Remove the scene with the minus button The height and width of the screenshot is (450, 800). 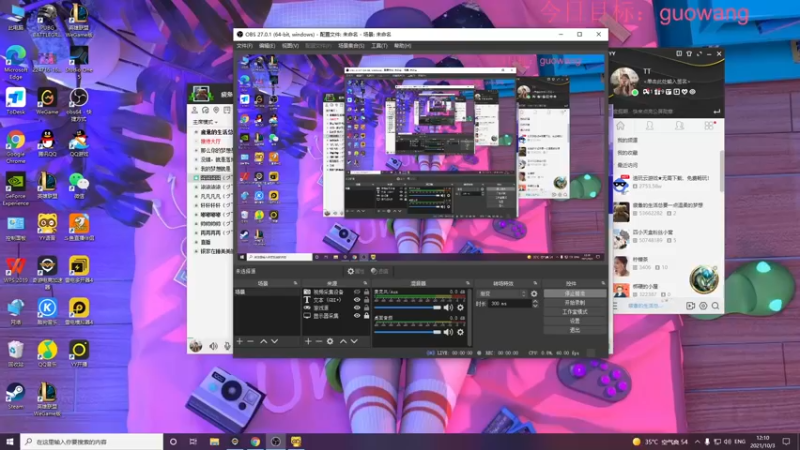pos(251,341)
